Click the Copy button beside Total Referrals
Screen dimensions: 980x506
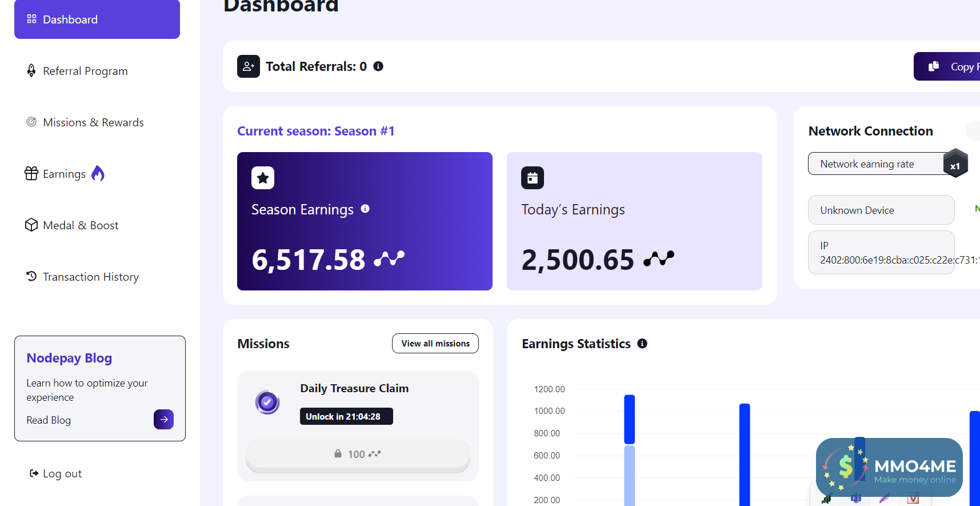(x=947, y=66)
